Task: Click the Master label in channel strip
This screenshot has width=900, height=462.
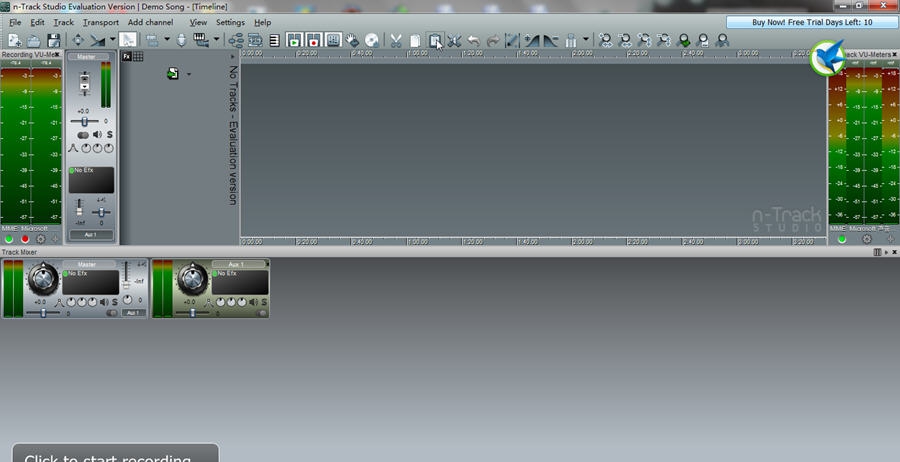Action: click(x=86, y=57)
